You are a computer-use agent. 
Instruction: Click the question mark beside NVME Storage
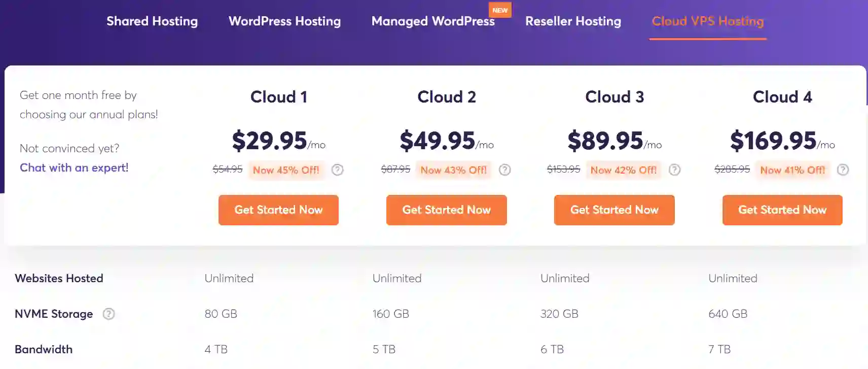108,314
